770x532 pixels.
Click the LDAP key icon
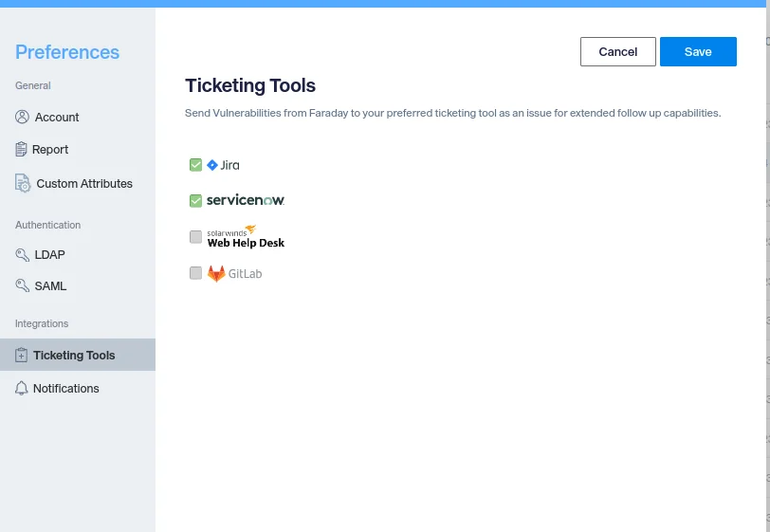click(23, 254)
